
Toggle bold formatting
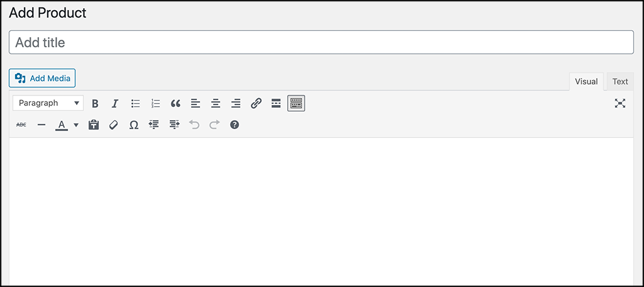click(95, 104)
